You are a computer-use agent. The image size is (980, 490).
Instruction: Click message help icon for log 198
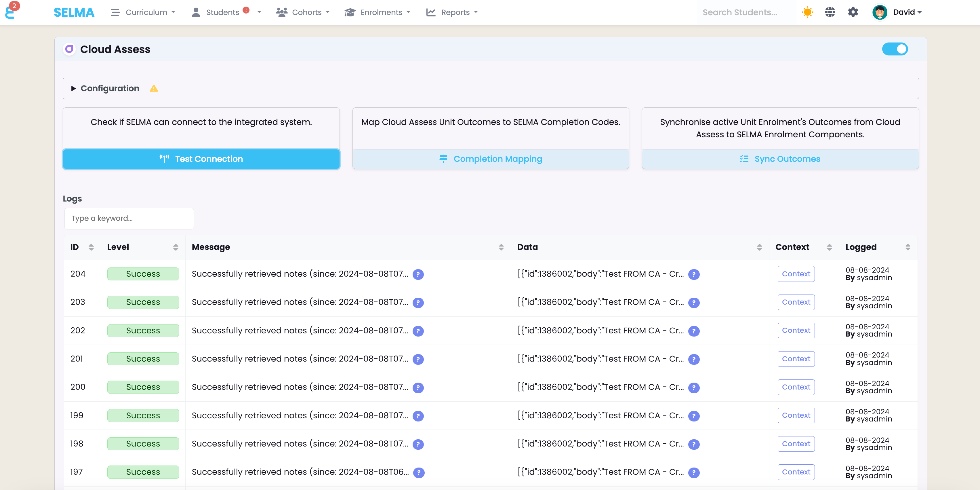[418, 444]
